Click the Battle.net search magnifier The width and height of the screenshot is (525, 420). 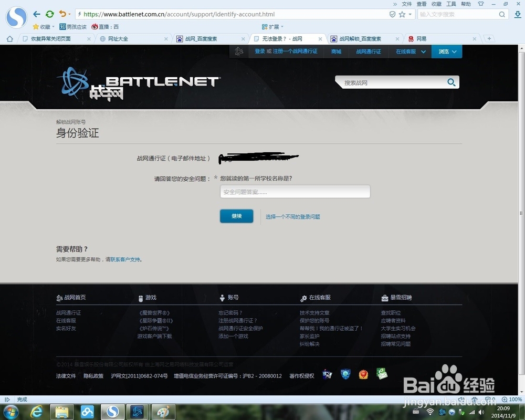[451, 82]
